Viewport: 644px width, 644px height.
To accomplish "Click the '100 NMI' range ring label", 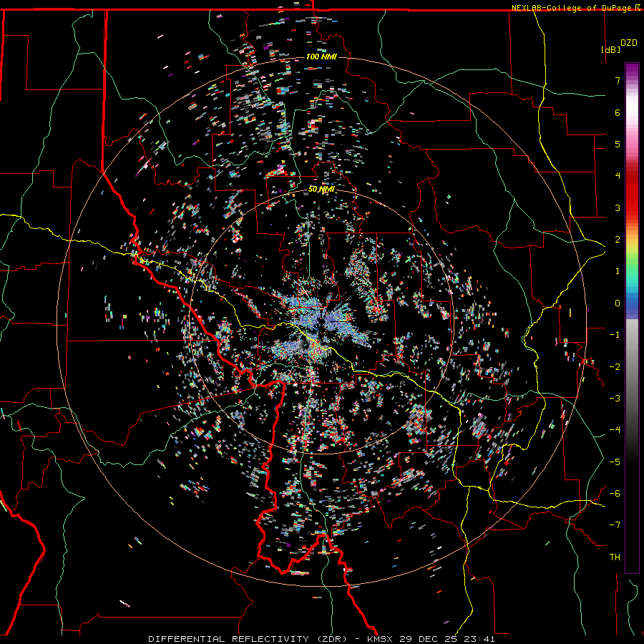I will point(321,57).
